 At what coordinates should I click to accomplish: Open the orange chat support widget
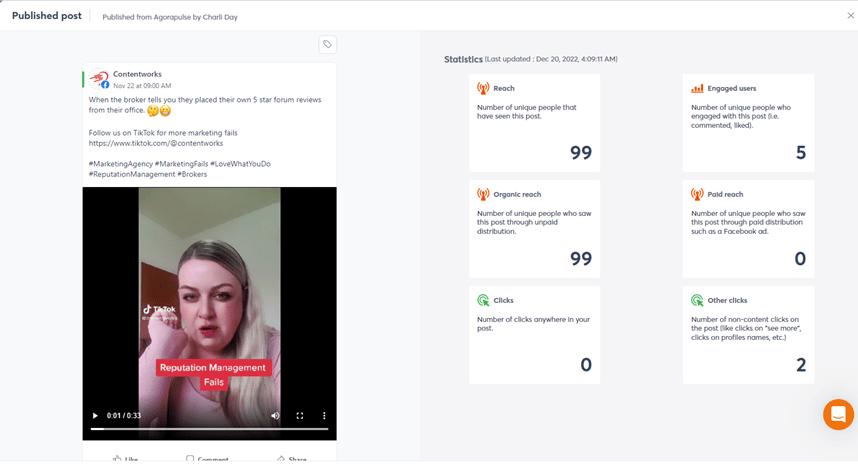(x=838, y=415)
